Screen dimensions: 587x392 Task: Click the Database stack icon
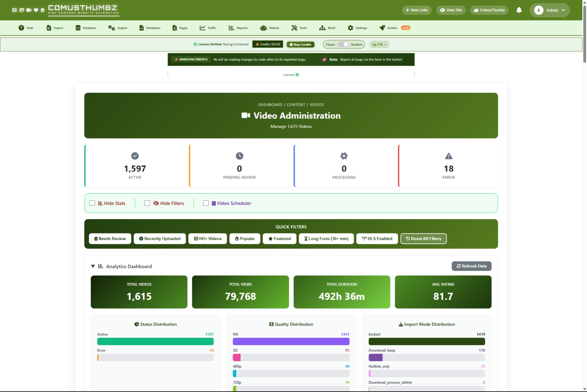point(78,28)
